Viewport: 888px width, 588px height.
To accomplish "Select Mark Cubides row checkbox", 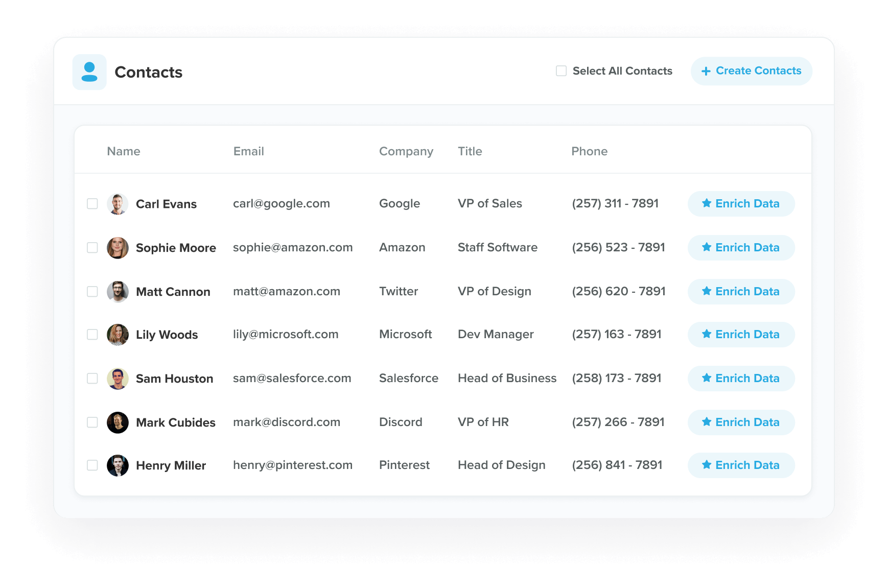I will point(92,422).
